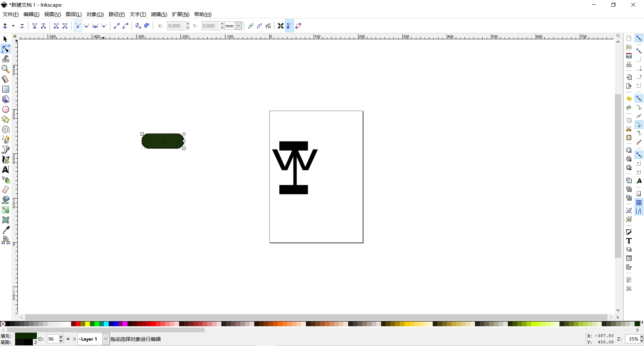This screenshot has height=346, width=644.
Task: Click the X coordinate input field
Action: coord(176,26)
